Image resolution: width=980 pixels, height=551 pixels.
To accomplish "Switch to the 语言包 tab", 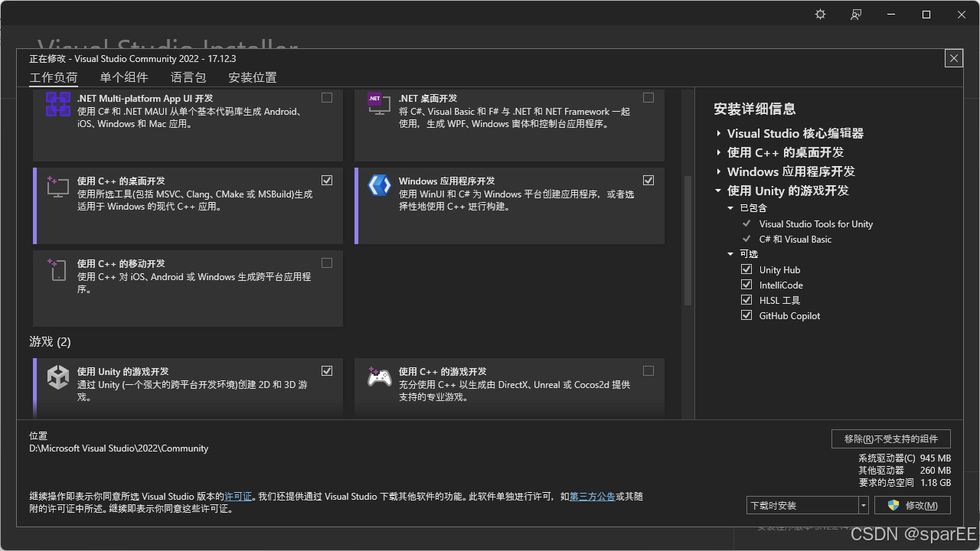I will coord(188,77).
